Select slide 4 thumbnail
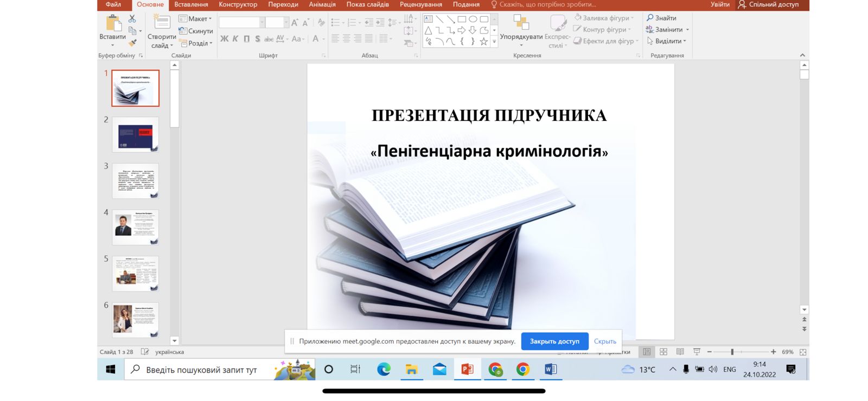868x401 pixels. pos(136,227)
